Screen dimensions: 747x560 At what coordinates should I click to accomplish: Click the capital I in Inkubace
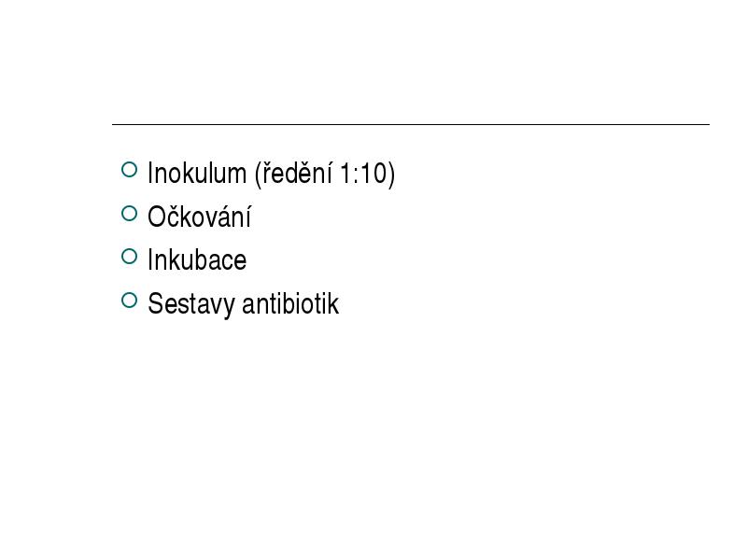point(150,260)
